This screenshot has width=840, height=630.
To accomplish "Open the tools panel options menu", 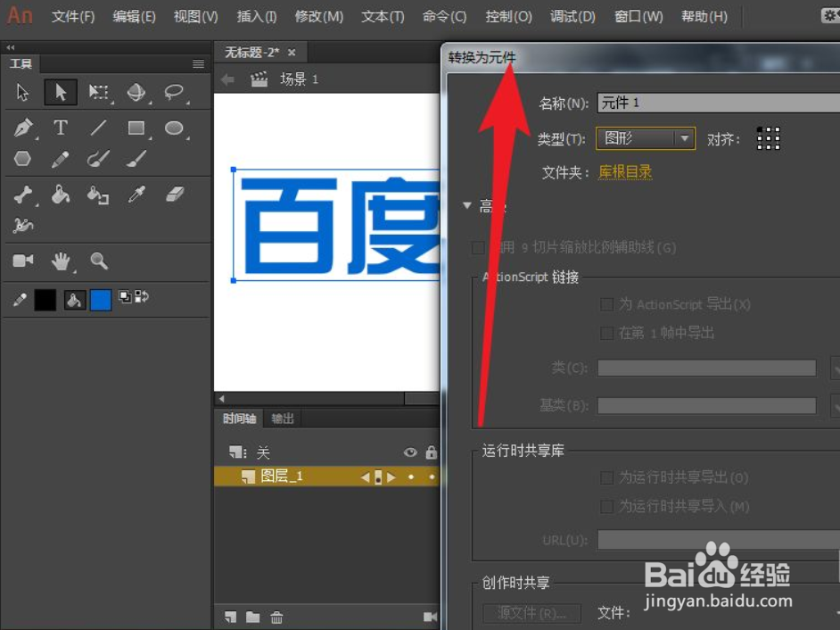I will coord(198,64).
